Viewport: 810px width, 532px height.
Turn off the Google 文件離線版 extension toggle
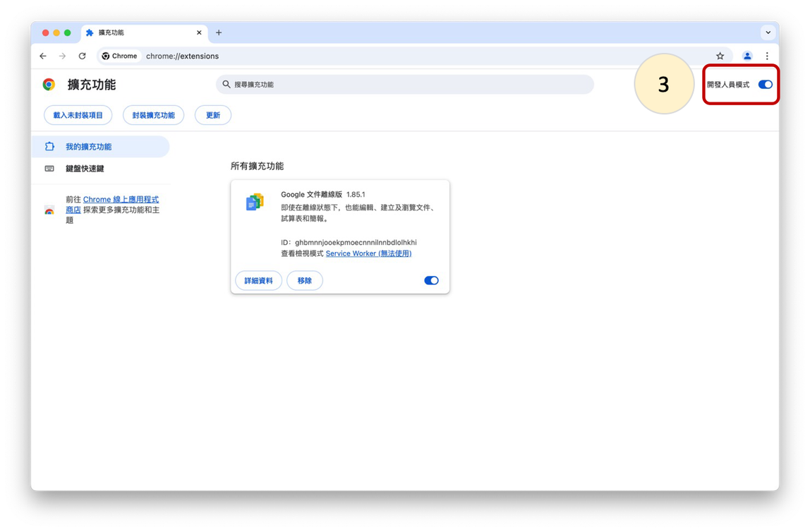tap(431, 280)
